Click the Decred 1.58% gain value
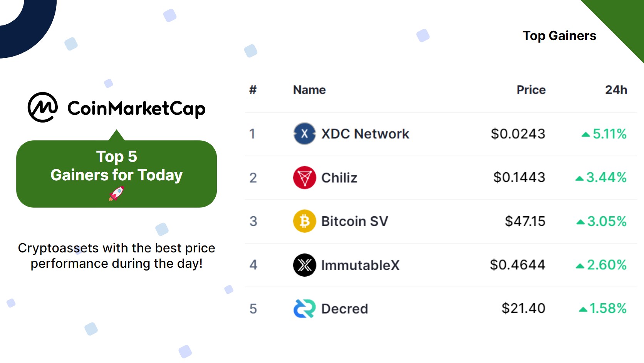The image size is (644, 363). pos(608,309)
